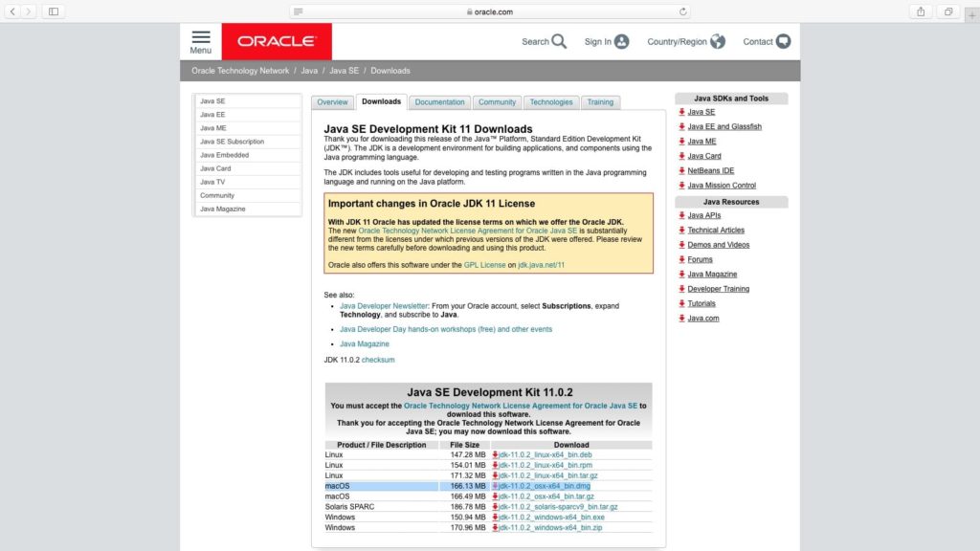Click download arrow icon beside solaris-sparcv9 file
Image resolution: width=980 pixels, height=551 pixels.
pos(495,507)
